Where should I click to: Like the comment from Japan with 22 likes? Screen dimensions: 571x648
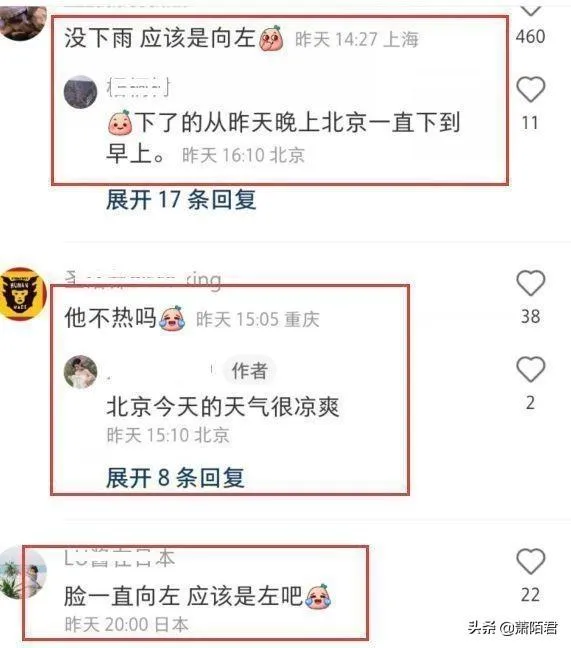tap(531, 561)
